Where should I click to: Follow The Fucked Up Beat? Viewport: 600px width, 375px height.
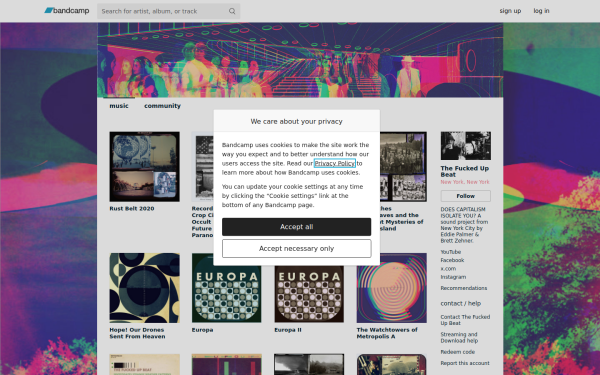click(466, 196)
